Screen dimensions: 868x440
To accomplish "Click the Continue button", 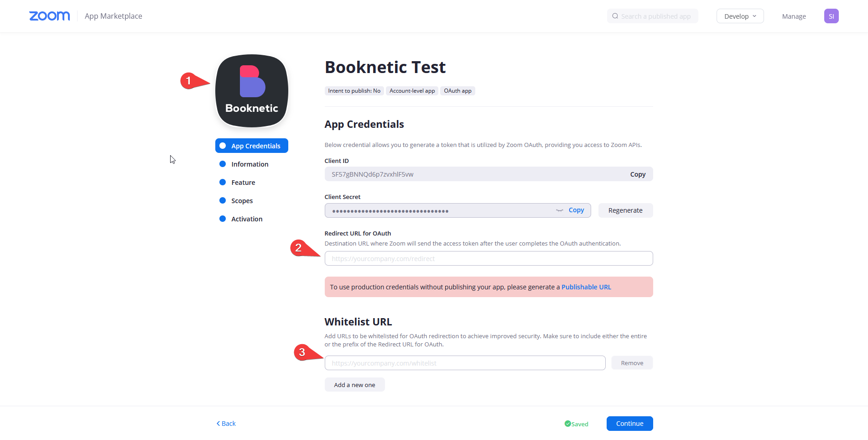I will 629,424.
